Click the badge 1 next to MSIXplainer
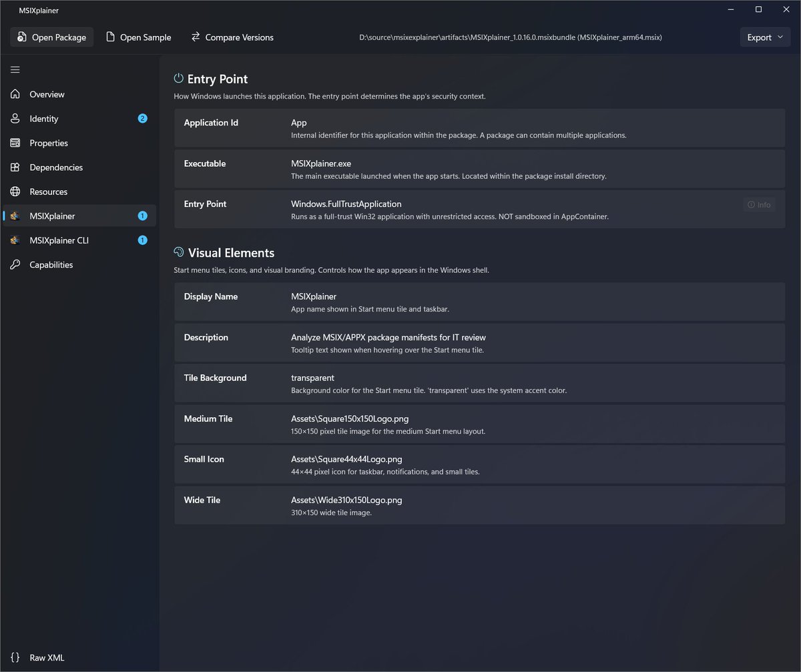Image resolution: width=801 pixels, height=672 pixels. coord(142,216)
